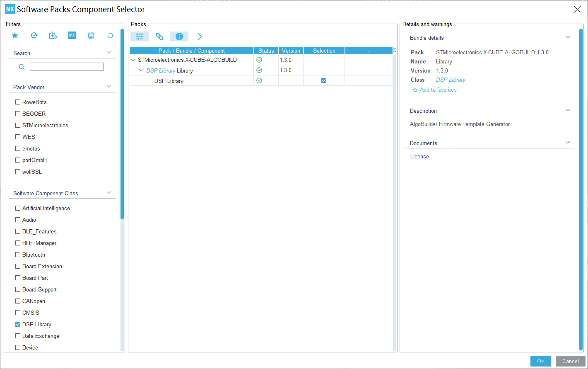Check the RoweBots vendor filter
Screen dimensions: 588x369
pos(18,102)
